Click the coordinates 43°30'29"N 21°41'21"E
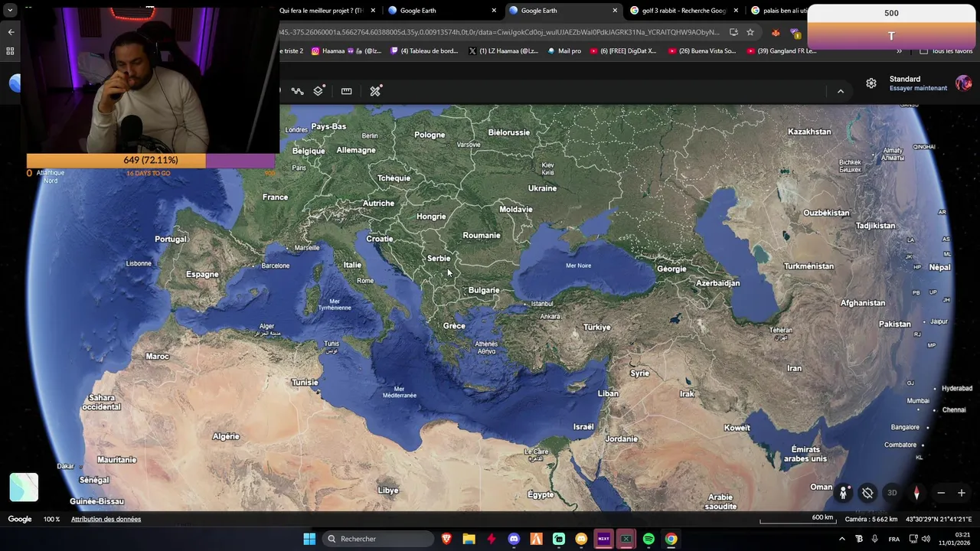The height and width of the screenshot is (551, 980). [939, 519]
